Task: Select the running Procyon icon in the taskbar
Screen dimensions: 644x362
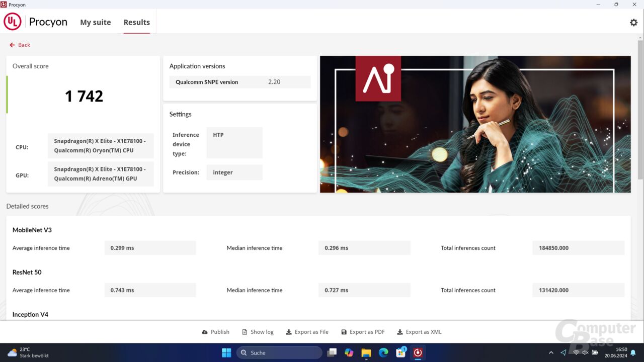Action: click(x=418, y=352)
